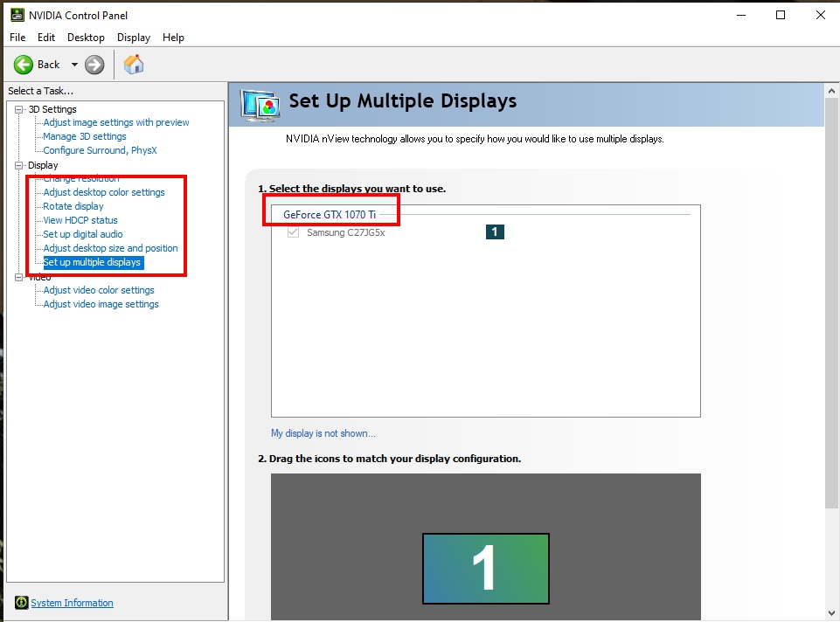Viewport: 840px width, 622px height.
Task: Click the Samsung C27JG5x display name
Action: pyautogui.click(x=346, y=232)
